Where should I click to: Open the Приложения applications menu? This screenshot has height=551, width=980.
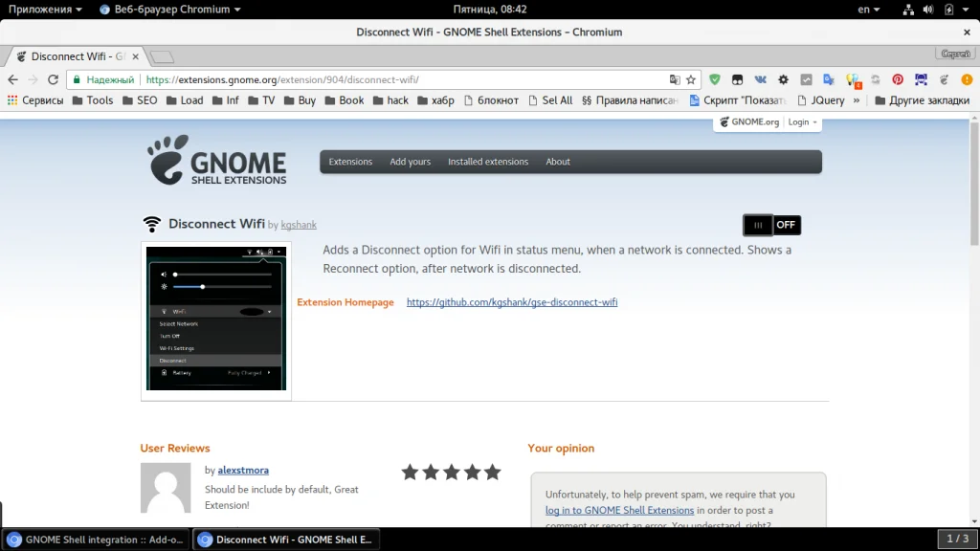click(x=45, y=10)
